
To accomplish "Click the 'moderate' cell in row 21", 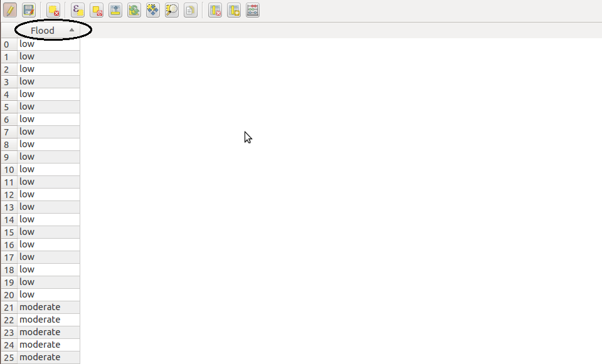I will [49, 307].
